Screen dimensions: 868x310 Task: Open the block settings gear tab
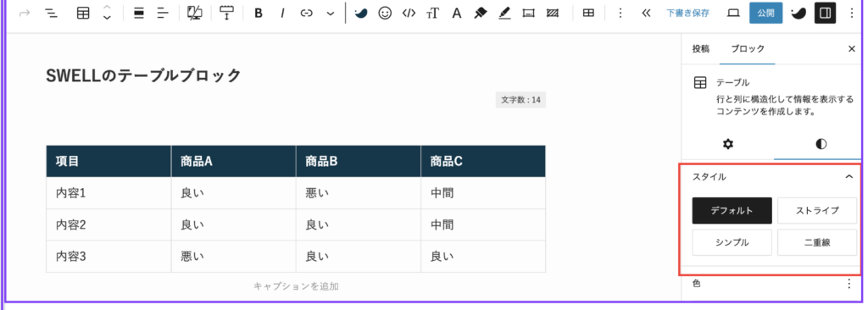pos(728,145)
